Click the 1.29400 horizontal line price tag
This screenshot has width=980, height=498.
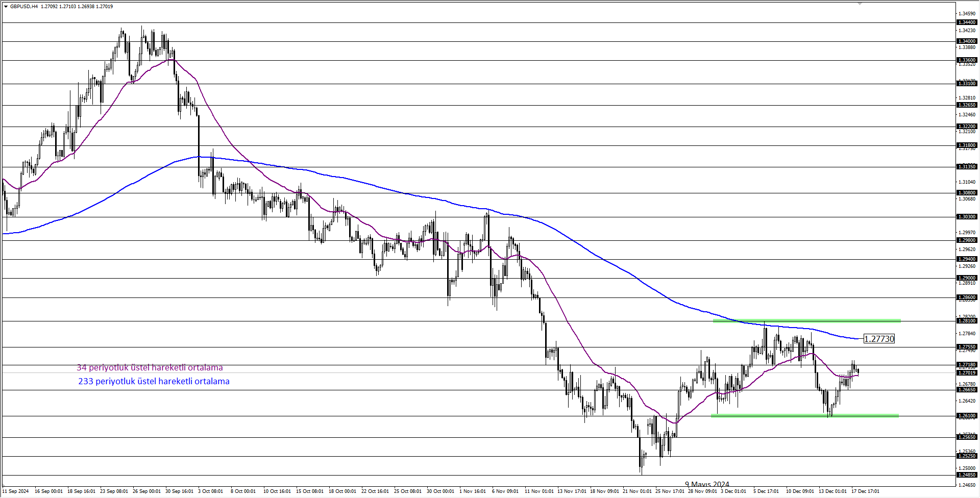(x=967, y=259)
